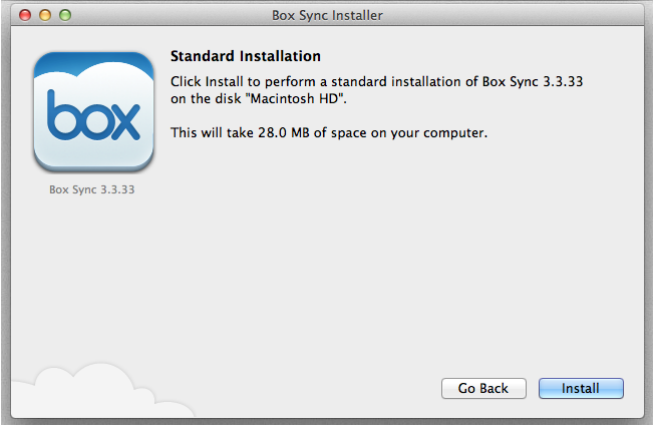Close the window with the red button
The width and height of the screenshot is (655, 426).
pyautogui.click(x=25, y=15)
